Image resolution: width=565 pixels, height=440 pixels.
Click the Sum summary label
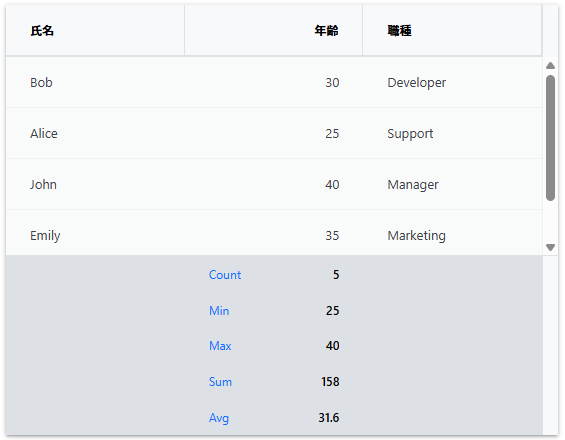(x=220, y=382)
